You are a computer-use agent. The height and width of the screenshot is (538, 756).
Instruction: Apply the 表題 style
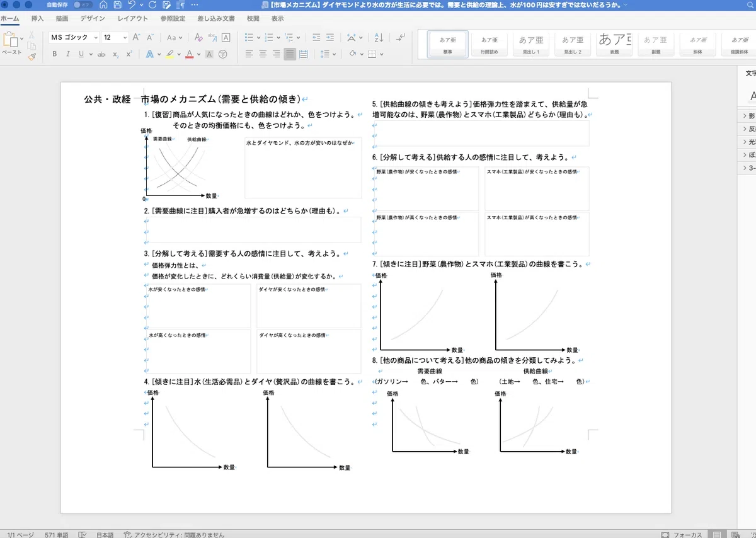click(614, 43)
